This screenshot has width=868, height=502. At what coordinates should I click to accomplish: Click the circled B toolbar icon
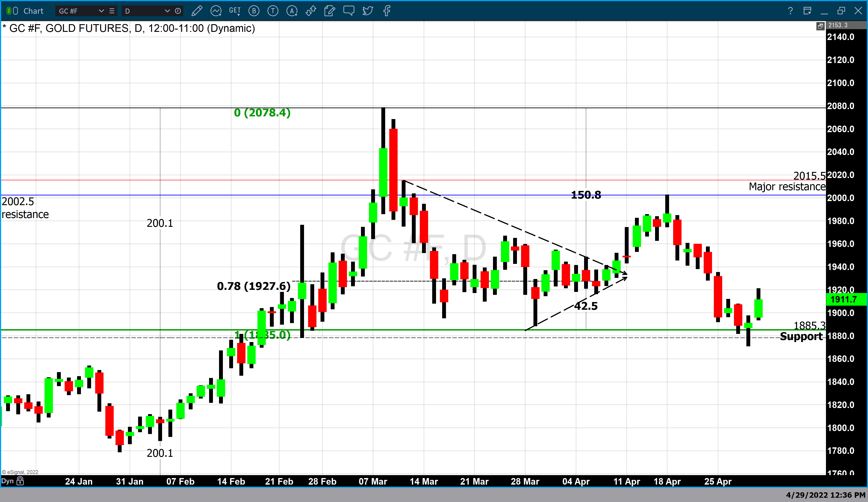(x=254, y=11)
